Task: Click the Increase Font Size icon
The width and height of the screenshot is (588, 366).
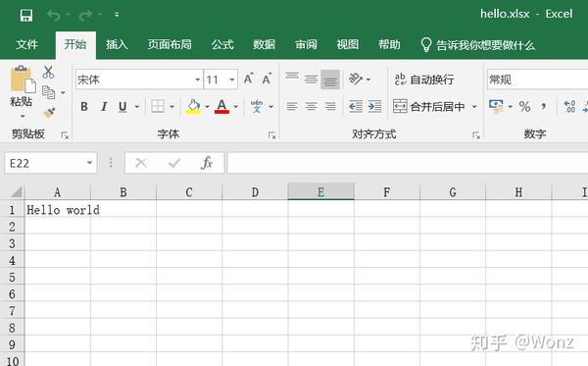Action: pyautogui.click(x=248, y=78)
